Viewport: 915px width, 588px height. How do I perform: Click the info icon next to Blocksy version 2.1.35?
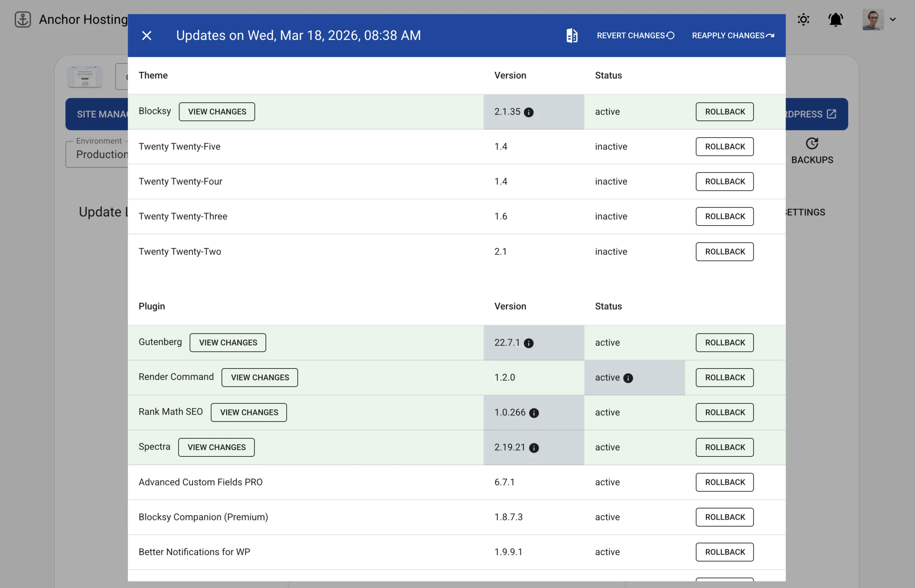529,112
